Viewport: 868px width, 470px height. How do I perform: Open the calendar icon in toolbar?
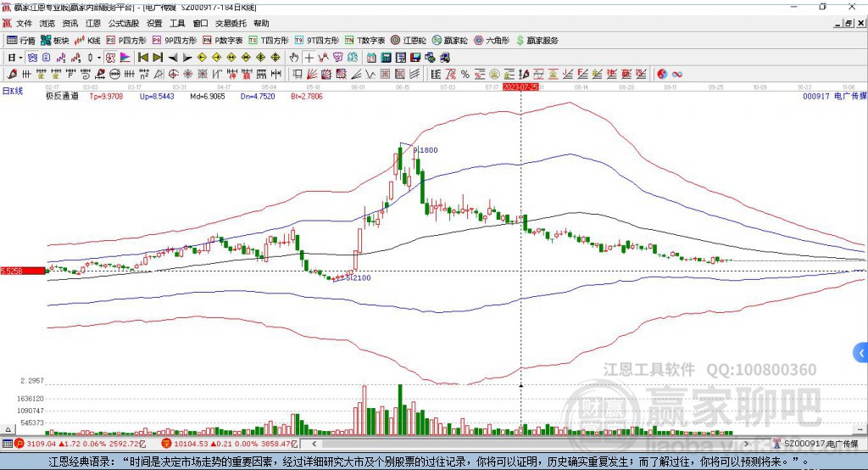371,58
